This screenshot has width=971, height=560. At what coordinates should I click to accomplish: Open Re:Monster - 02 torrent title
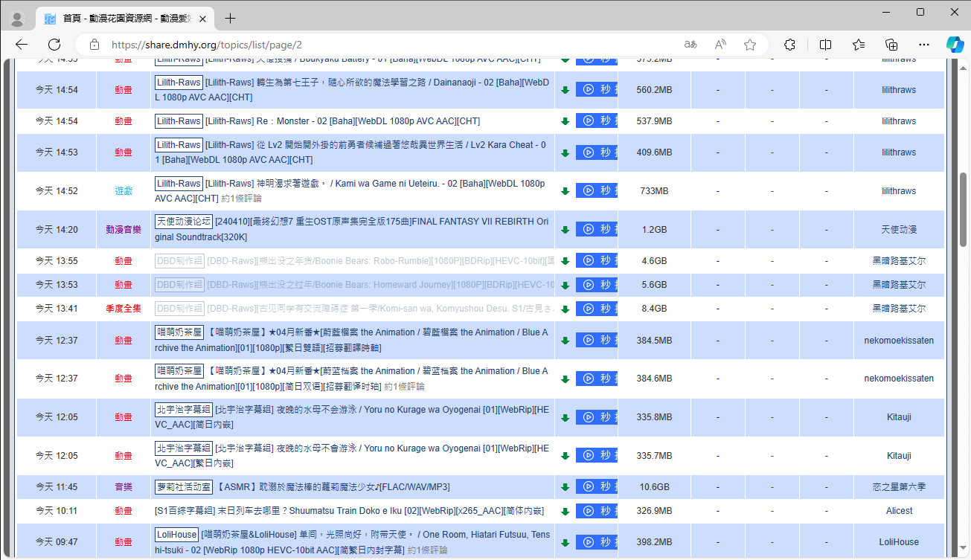343,121
